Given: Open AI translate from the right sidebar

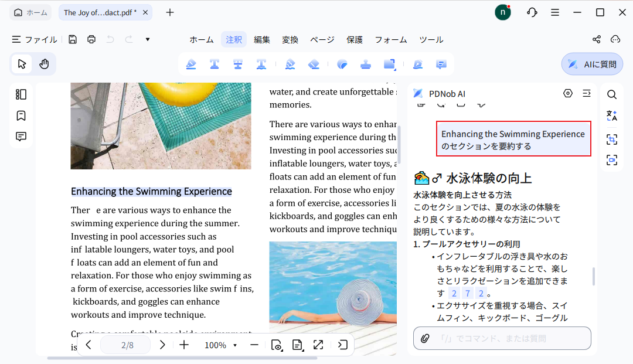Looking at the screenshot, I should tap(612, 115).
